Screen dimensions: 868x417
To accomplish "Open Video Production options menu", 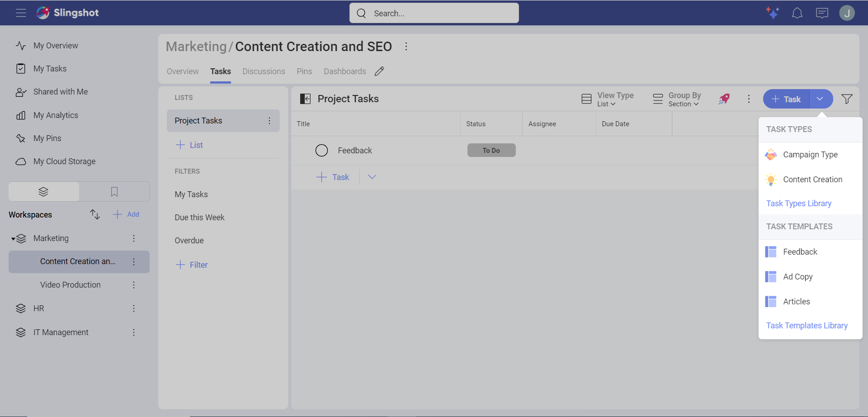I will [x=134, y=285].
